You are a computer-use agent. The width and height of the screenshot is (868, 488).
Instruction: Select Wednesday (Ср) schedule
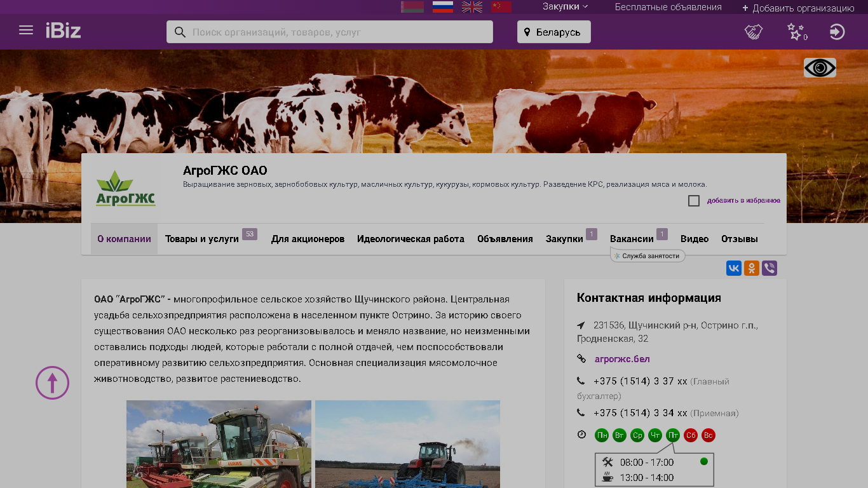tap(637, 435)
